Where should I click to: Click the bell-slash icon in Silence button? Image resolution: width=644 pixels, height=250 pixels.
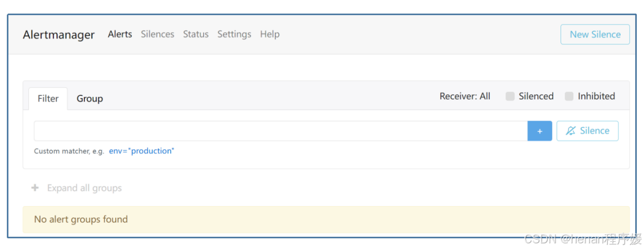click(571, 131)
